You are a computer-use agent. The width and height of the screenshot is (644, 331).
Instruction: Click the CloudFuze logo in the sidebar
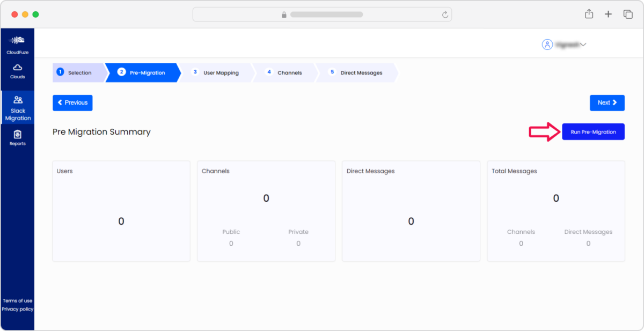tap(18, 43)
